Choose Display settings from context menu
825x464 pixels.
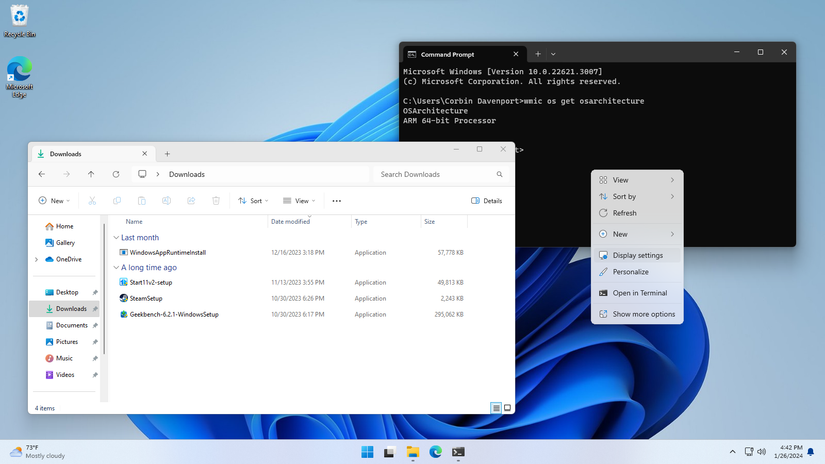637,255
